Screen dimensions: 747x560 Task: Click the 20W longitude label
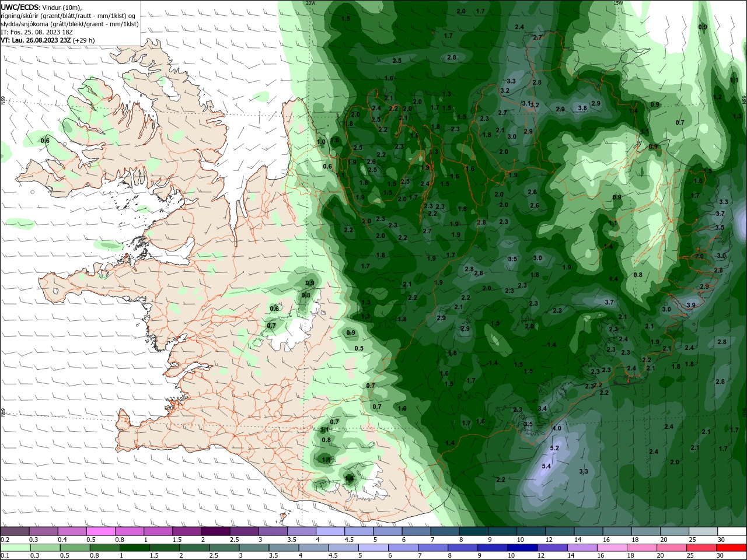[x=310, y=3]
